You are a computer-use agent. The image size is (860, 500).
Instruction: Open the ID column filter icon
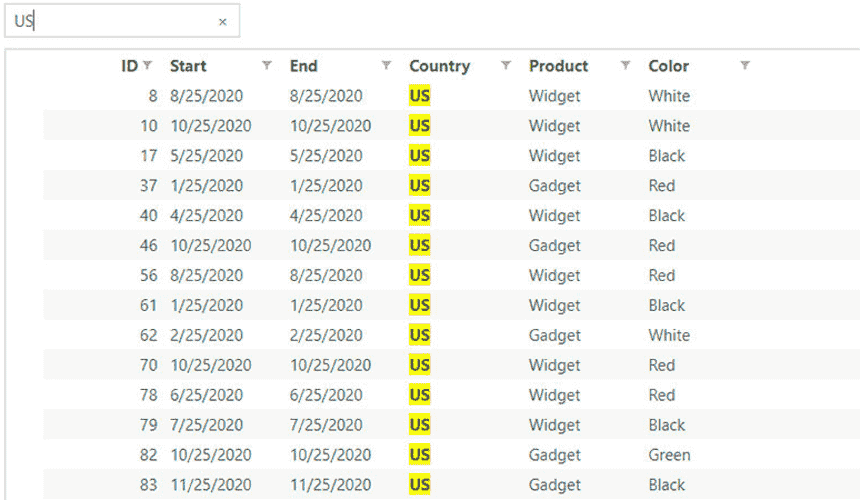pyautogui.click(x=147, y=65)
